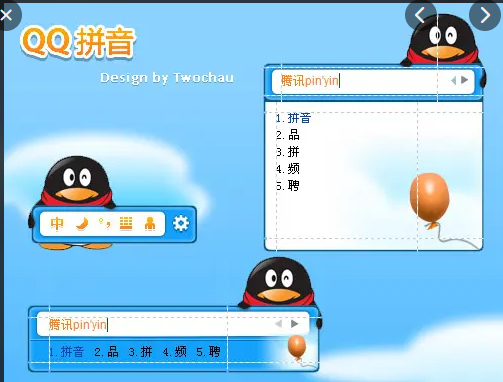The width and height of the screenshot is (503, 382).
Task: Click previous page arrow in vertical candidate window
Action: click(453, 80)
